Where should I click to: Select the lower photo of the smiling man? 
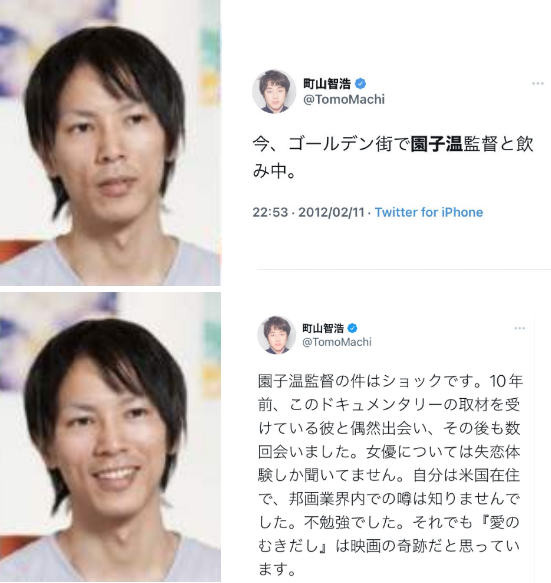coord(110,437)
